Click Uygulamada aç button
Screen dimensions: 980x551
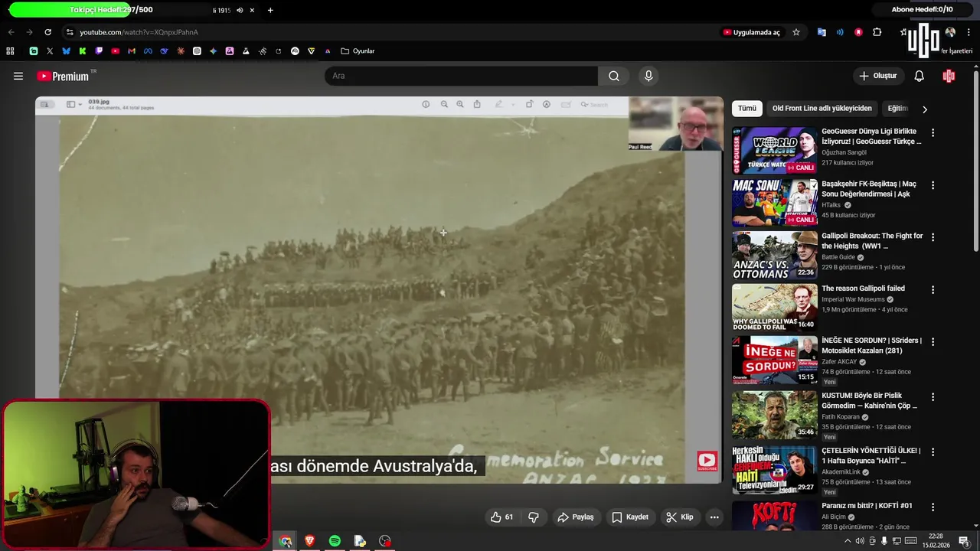(751, 32)
